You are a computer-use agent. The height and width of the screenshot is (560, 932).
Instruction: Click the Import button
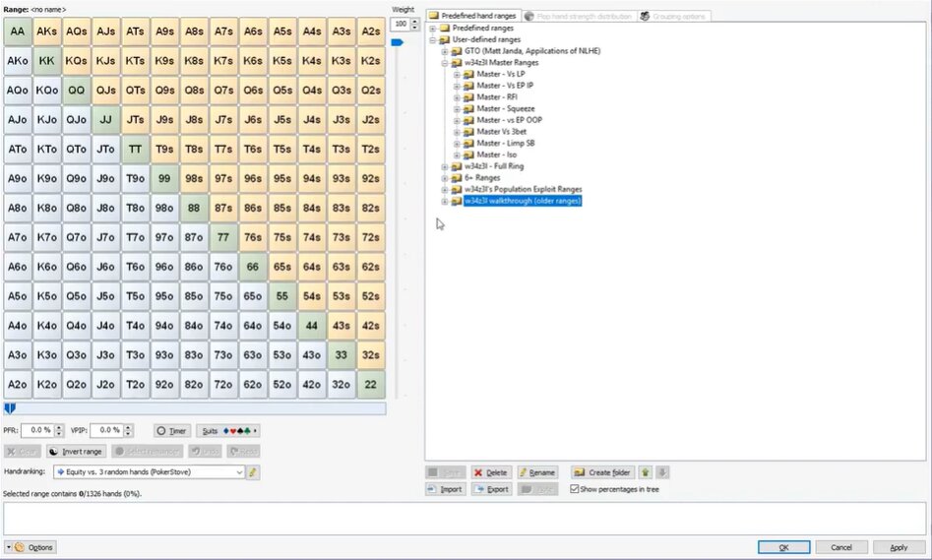pyautogui.click(x=445, y=489)
